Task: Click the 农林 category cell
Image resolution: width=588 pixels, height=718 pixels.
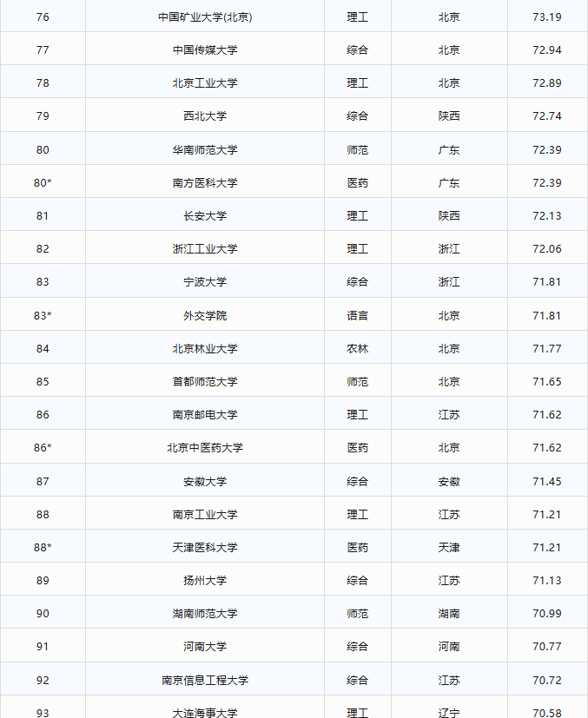Action: click(357, 348)
